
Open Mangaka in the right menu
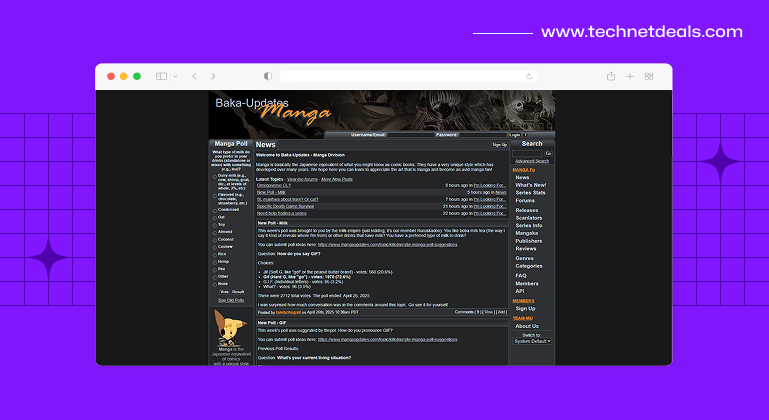[527, 233]
